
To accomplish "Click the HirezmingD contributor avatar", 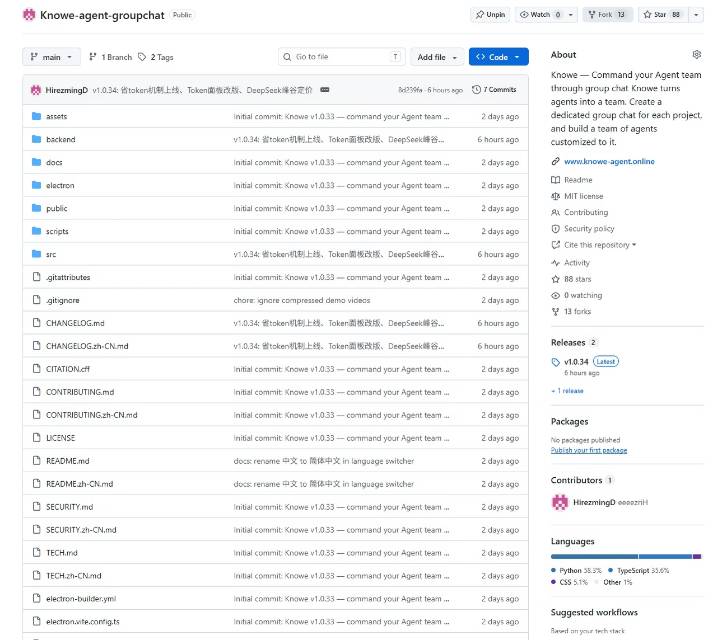I will click(x=560, y=502).
